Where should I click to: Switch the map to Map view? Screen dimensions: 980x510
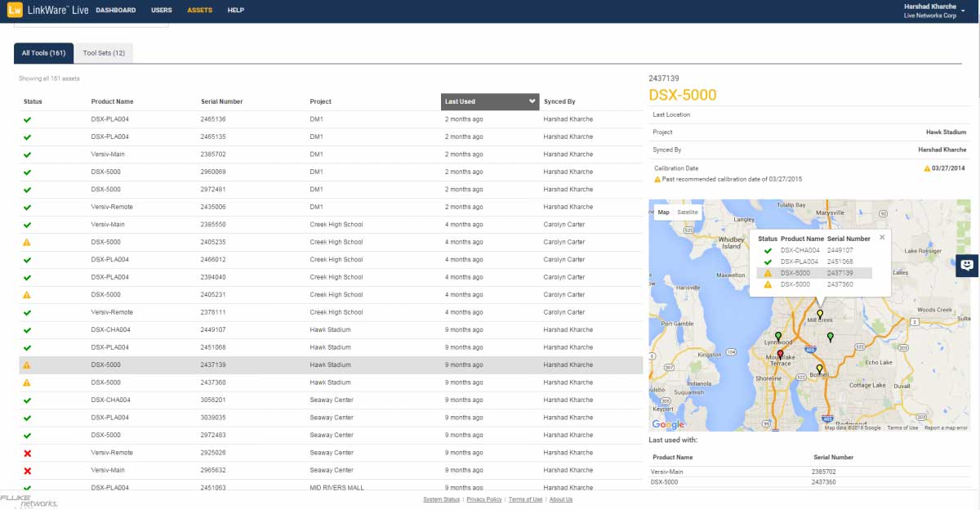pos(663,212)
